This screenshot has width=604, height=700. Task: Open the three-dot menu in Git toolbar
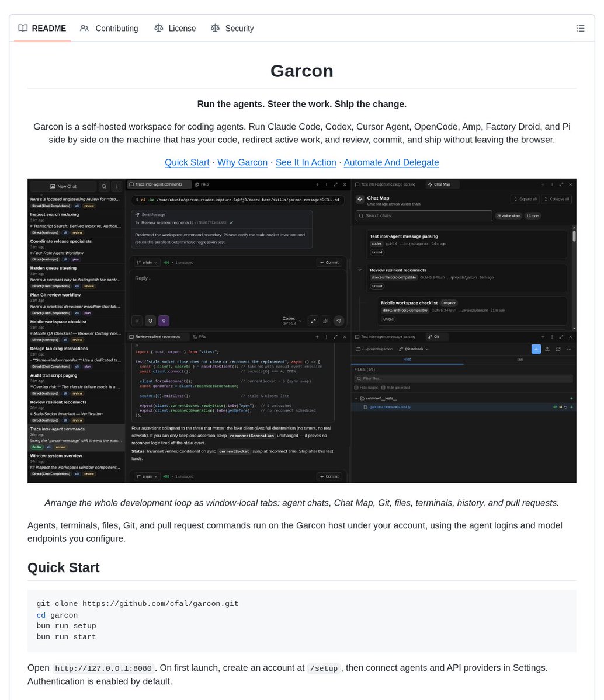tap(569, 349)
